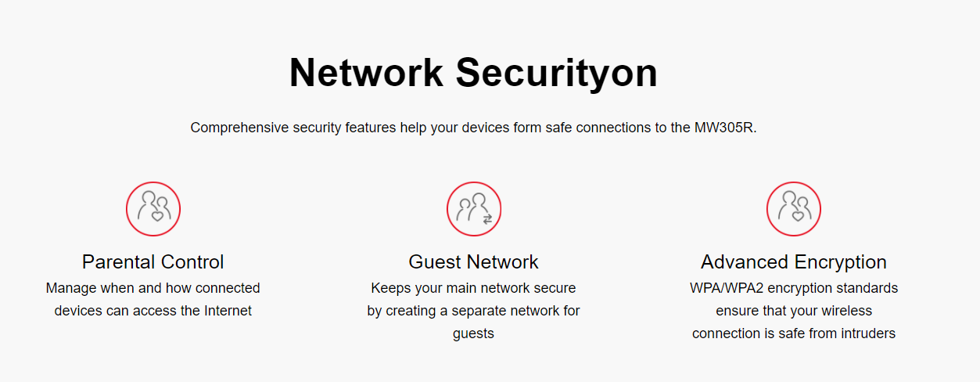Click the MW305R model name in subtitle

click(x=723, y=128)
